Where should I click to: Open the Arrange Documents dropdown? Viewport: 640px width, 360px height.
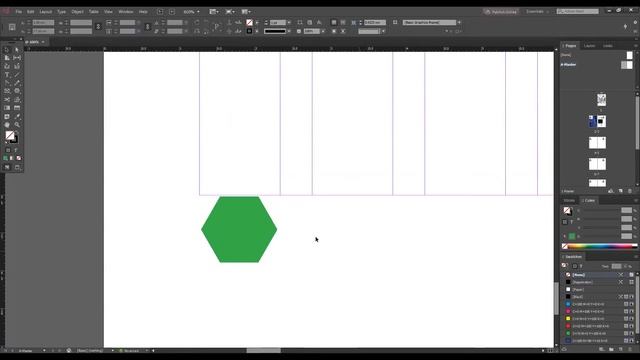pos(246,12)
